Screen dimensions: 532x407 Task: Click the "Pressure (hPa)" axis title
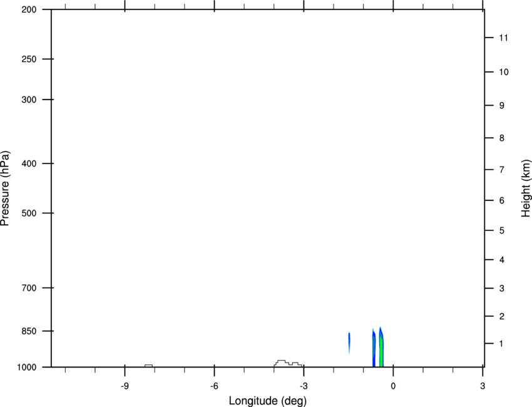[5, 188]
